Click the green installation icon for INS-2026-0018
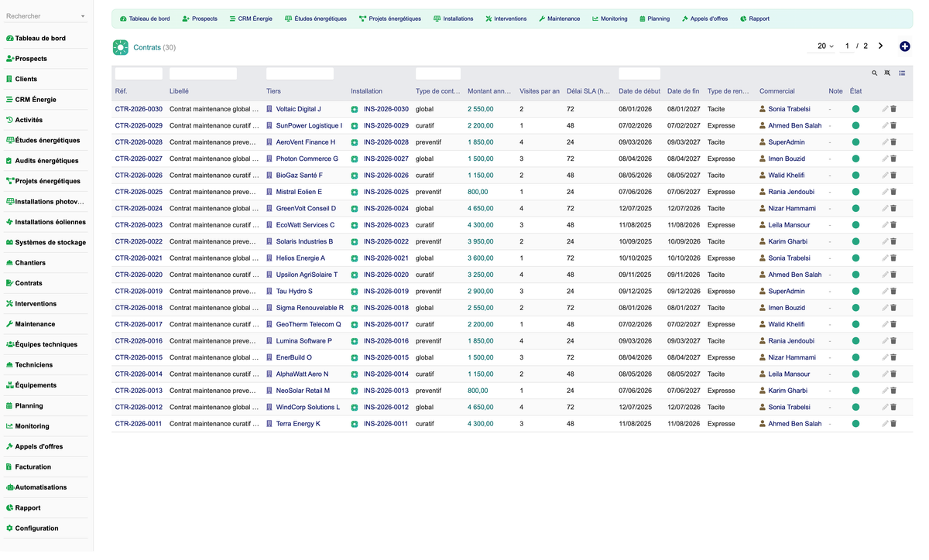 coord(355,308)
